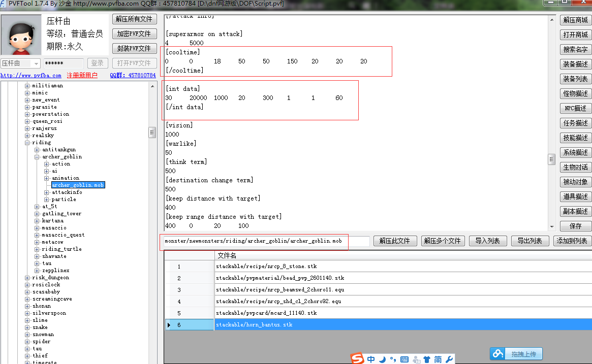Click the user avatar picture
The width and height of the screenshot is (592, 364).
[x=21, y=36]
